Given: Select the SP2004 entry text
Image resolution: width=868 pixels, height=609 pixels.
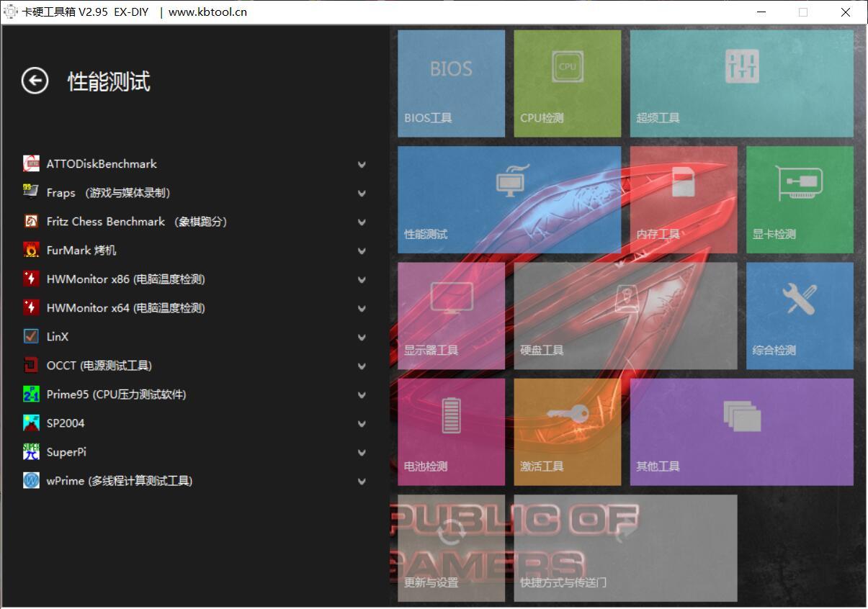Looking at the screenshot, I should tap(66, 423).
